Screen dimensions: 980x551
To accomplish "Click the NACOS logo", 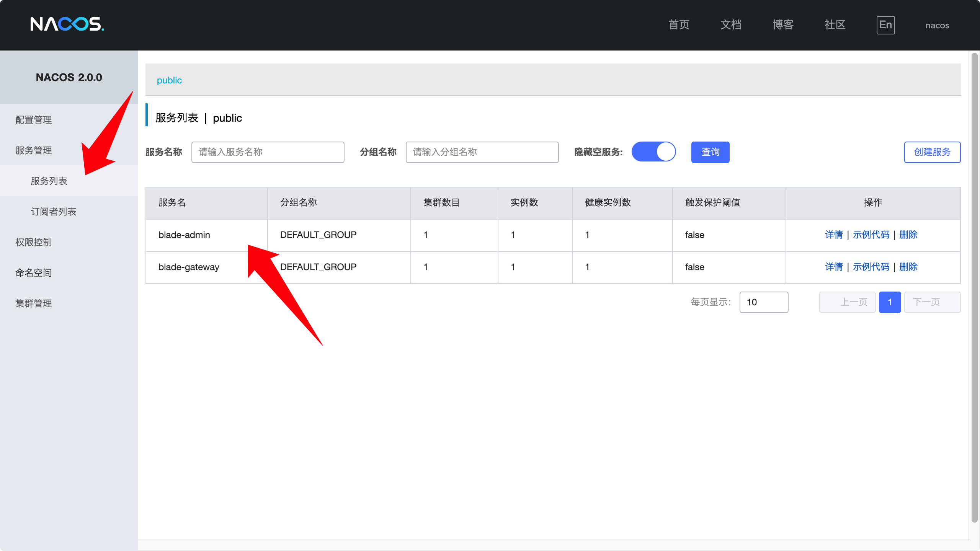I will (67, 24).
